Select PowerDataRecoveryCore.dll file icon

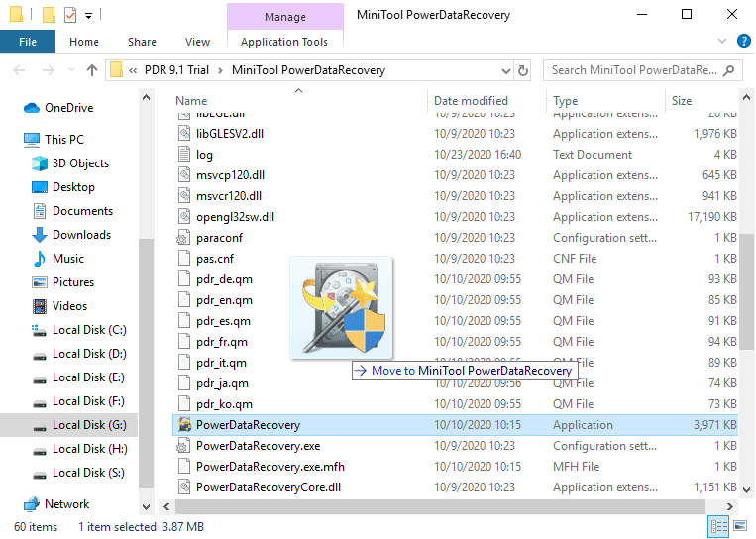184,487
